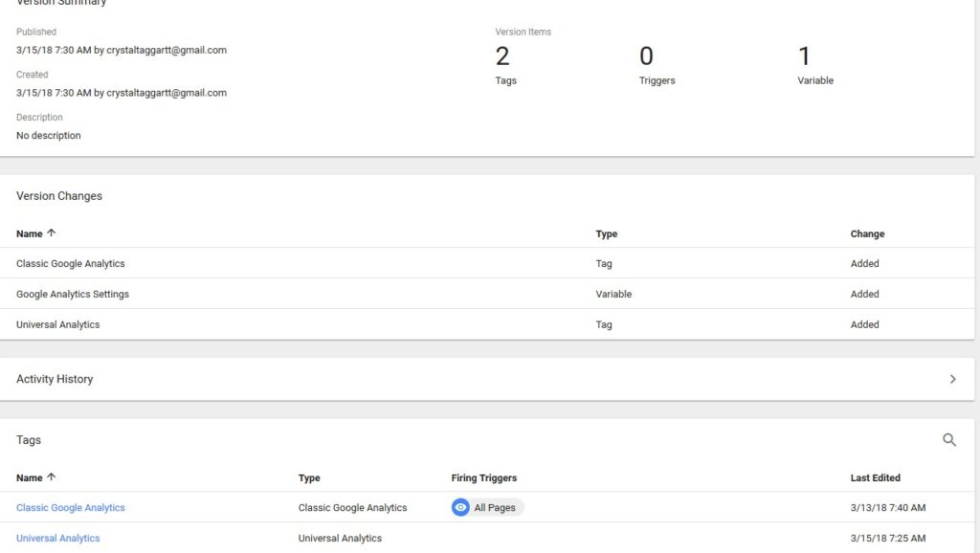Viewport: 980px width, 553px height.
Task: Expand the Activity History chevron arrow
Action: pyautogui.click(x=952, y=379)
